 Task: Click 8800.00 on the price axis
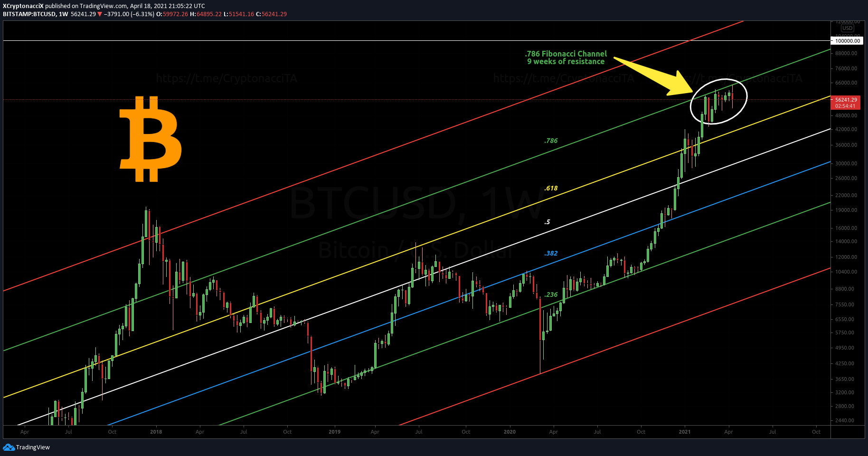[845, 289]
